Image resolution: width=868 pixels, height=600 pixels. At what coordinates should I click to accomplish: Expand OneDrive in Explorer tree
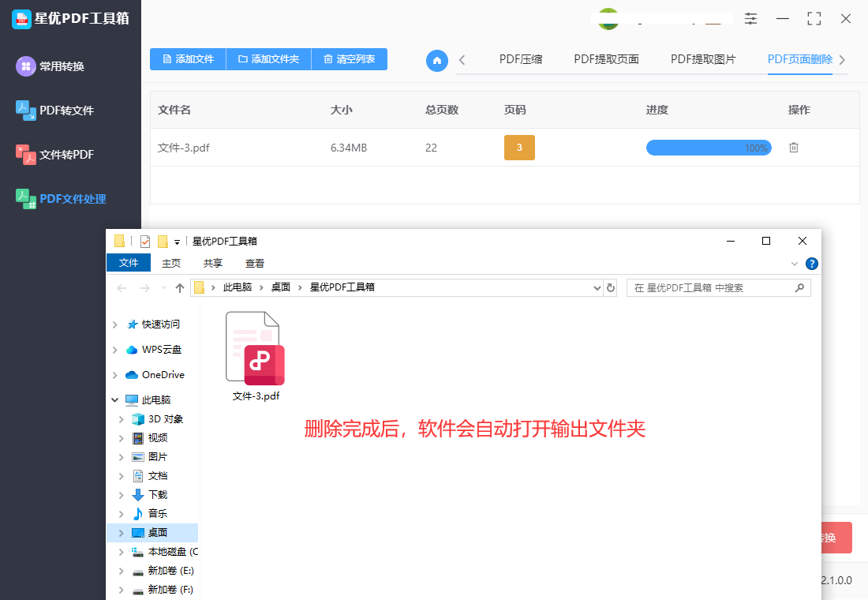click(x=114, y=375)
